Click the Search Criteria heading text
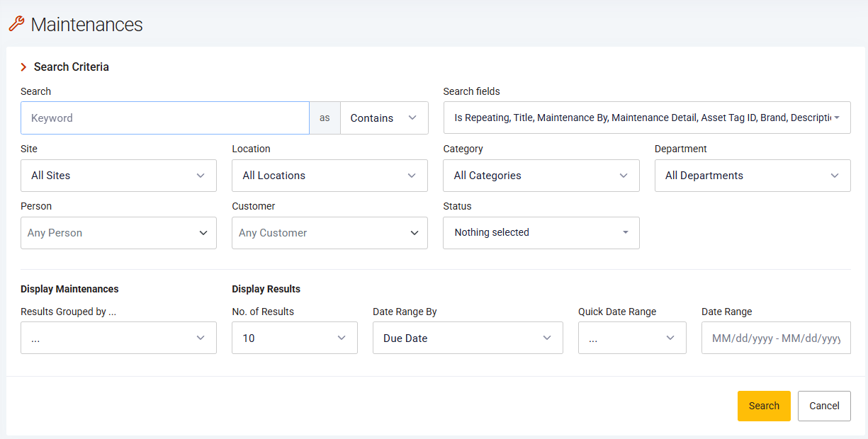868x439 pixels. click(72, 67)
